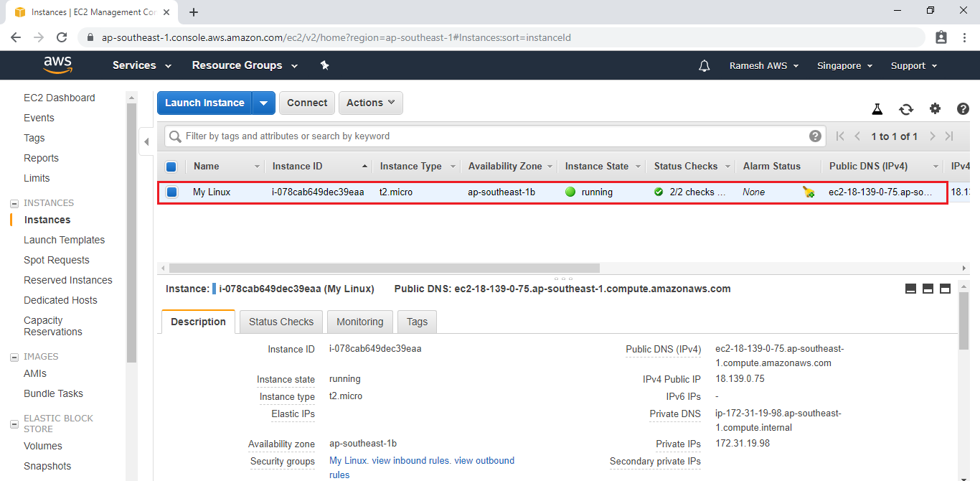Open Snapshots in sidebar
This screenshot has width=980, height=481.
tap(47, 466)
